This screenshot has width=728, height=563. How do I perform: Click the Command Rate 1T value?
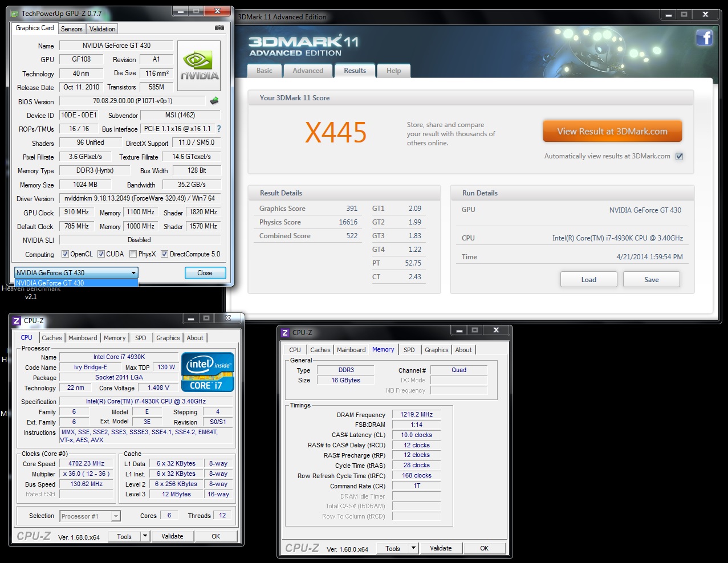416,486
